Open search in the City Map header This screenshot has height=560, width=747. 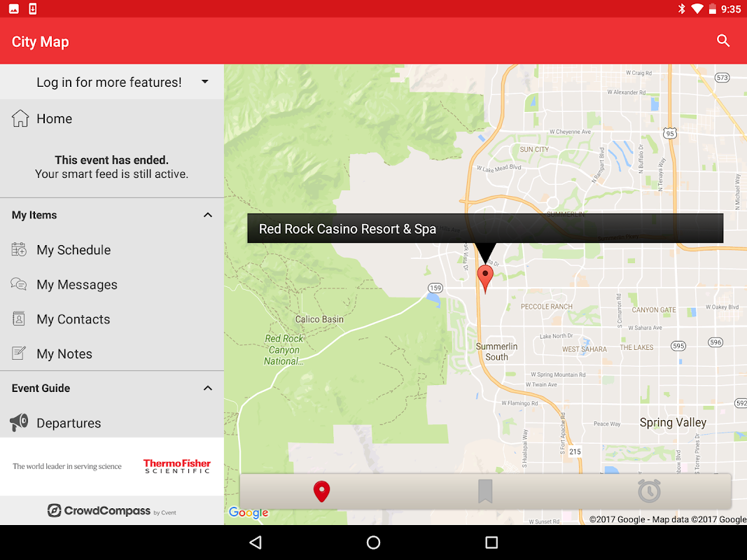tap(722, 41)
